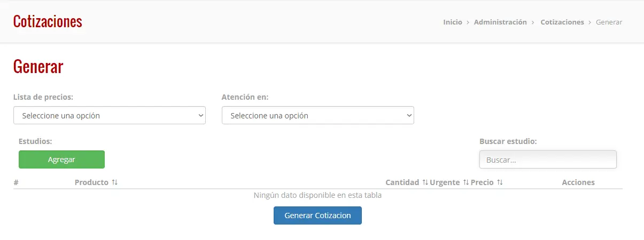
Task: Click the 'Buscar estudio:' label
Action: click(508, 141)
